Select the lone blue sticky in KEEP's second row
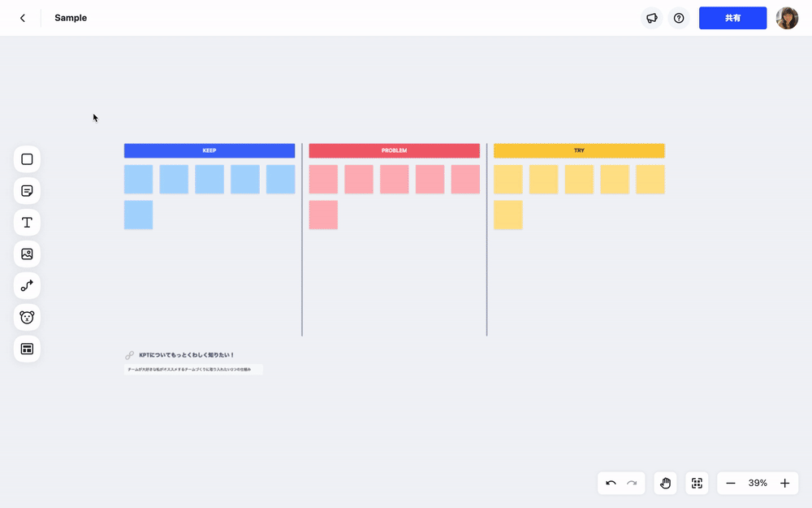Screen dimensions: 812x508 point(138,215)
